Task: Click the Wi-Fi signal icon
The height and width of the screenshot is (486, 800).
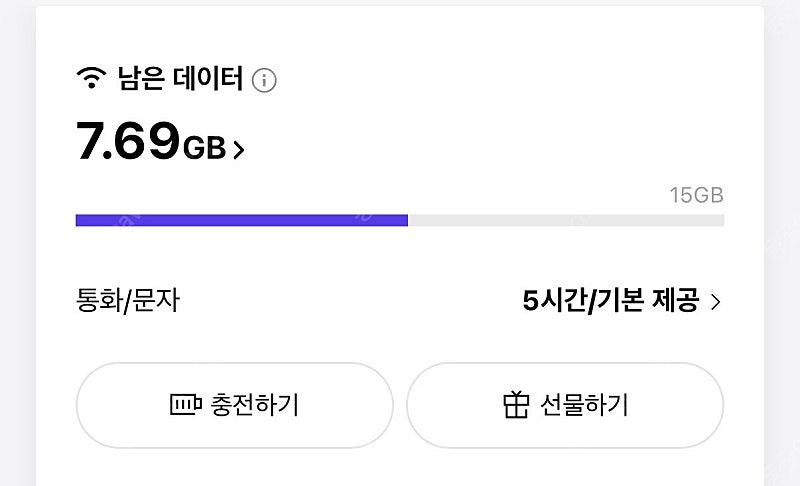Action: point(91,77)
